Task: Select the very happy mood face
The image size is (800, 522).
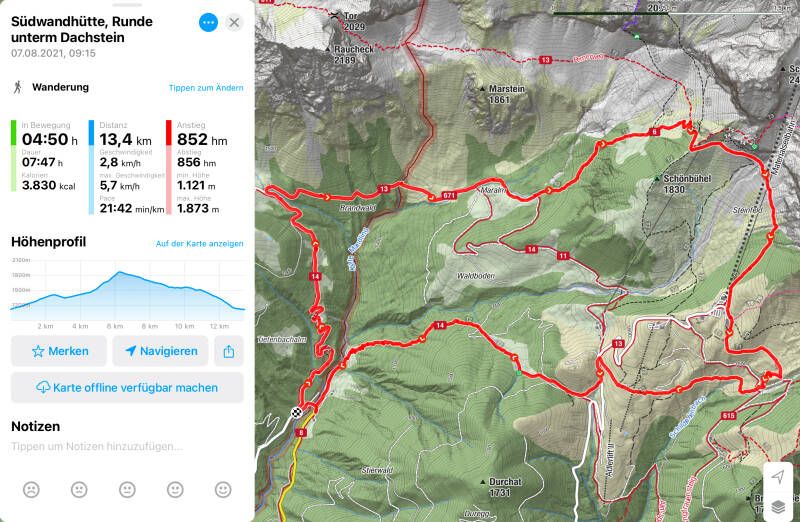Action: (x=223, y=489)
